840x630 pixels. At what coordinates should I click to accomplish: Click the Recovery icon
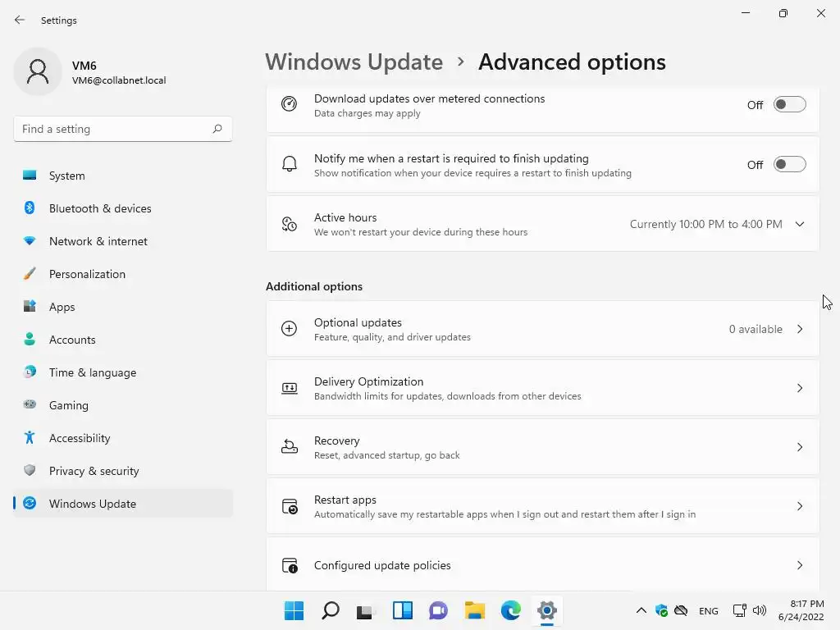click(290, 447)
